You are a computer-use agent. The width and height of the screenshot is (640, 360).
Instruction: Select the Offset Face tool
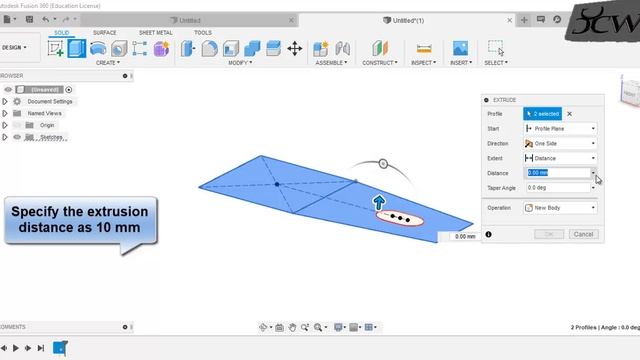tap(273, 48)
